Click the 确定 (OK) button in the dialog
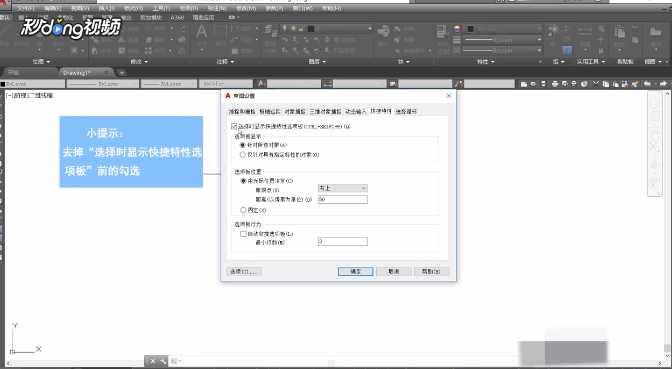The width and height of the screenshot is (672, 369). click(x=355, y=271)
